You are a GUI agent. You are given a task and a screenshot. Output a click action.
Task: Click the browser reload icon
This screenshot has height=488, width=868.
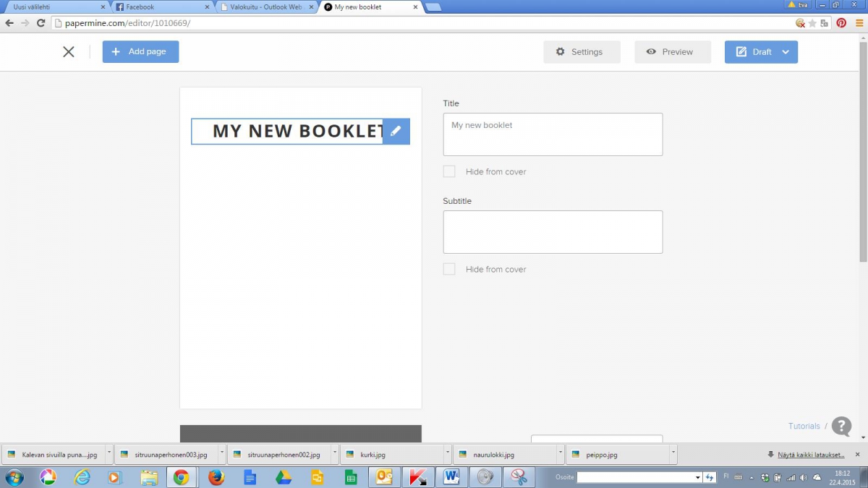pyautogui.click(x=41, y=23)
